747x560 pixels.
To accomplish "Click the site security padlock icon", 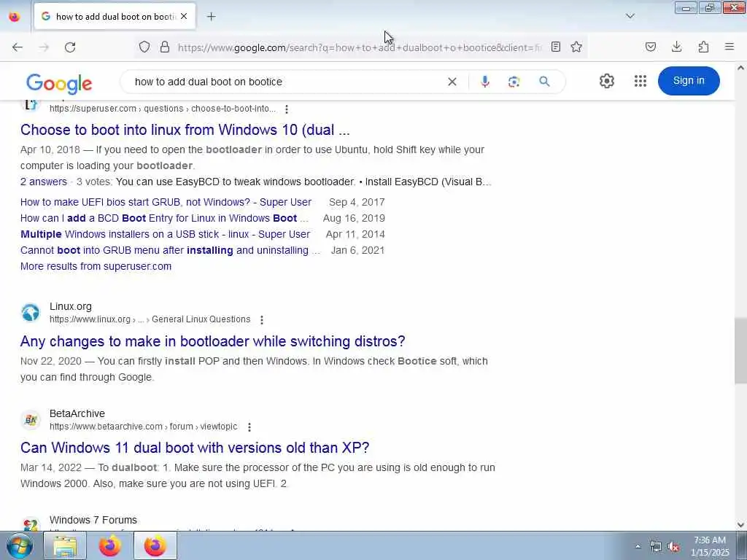I will tap(165, 47).
